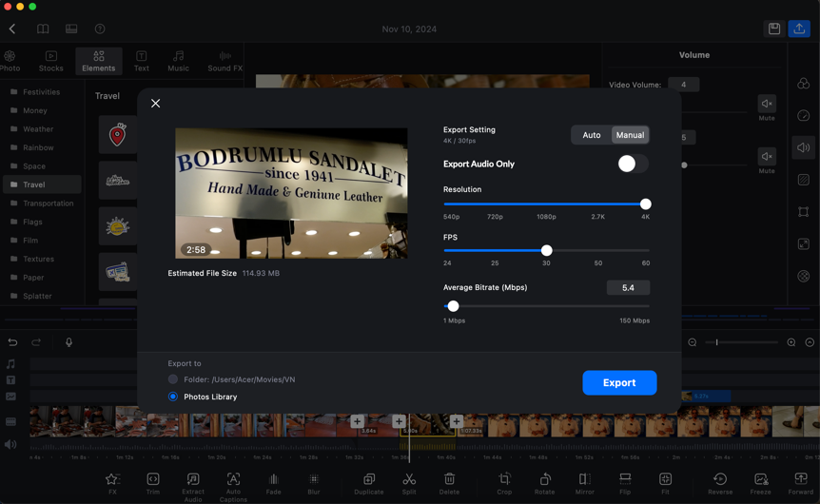The image size is (820, 504).
Task: Click the Reverse clip icon
Action: 720,479
